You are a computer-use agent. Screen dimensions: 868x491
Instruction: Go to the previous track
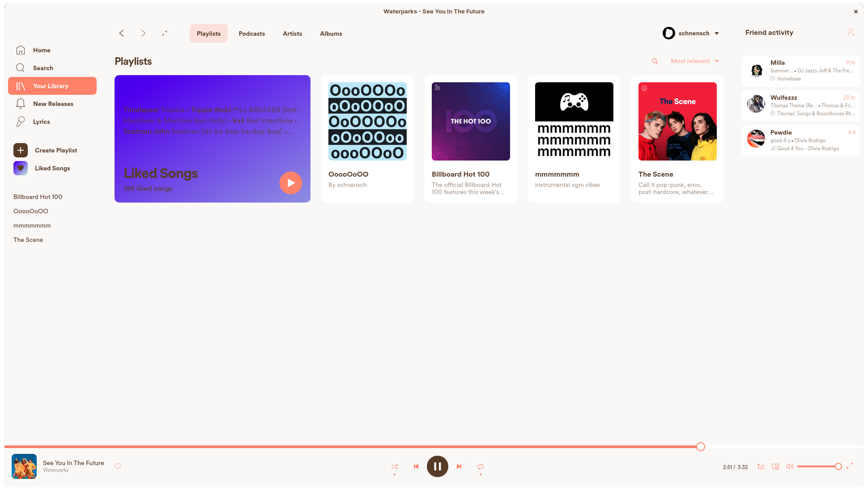click(x=416, y=466)
